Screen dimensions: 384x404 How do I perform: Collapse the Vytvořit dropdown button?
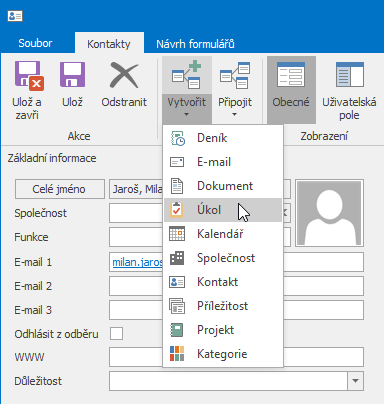[187, 90]
